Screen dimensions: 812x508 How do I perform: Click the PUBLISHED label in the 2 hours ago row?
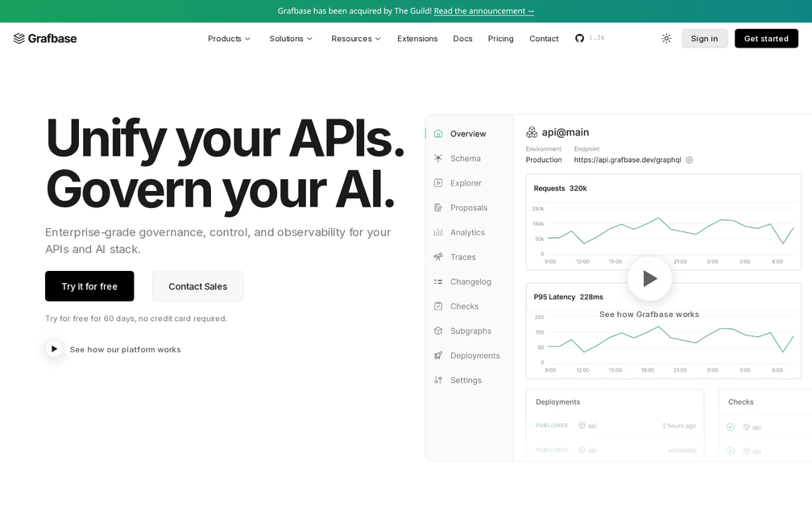click(x=552, y=425)
